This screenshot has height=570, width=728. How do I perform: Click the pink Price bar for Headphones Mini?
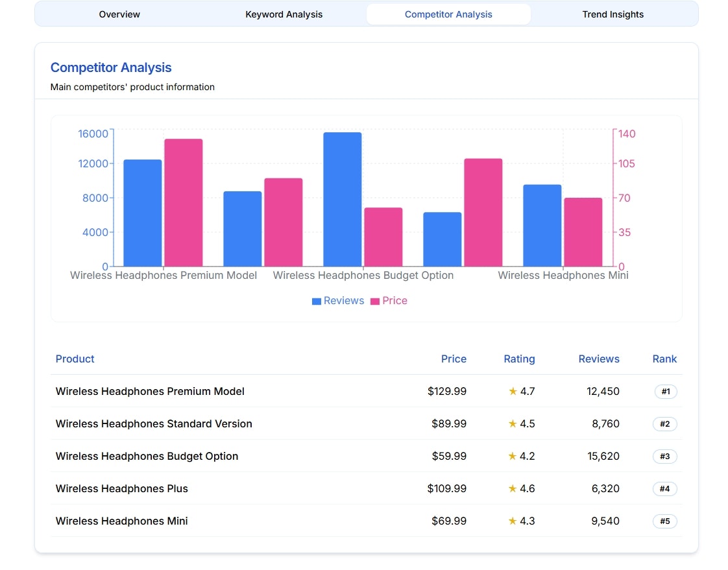pos(583,232)
